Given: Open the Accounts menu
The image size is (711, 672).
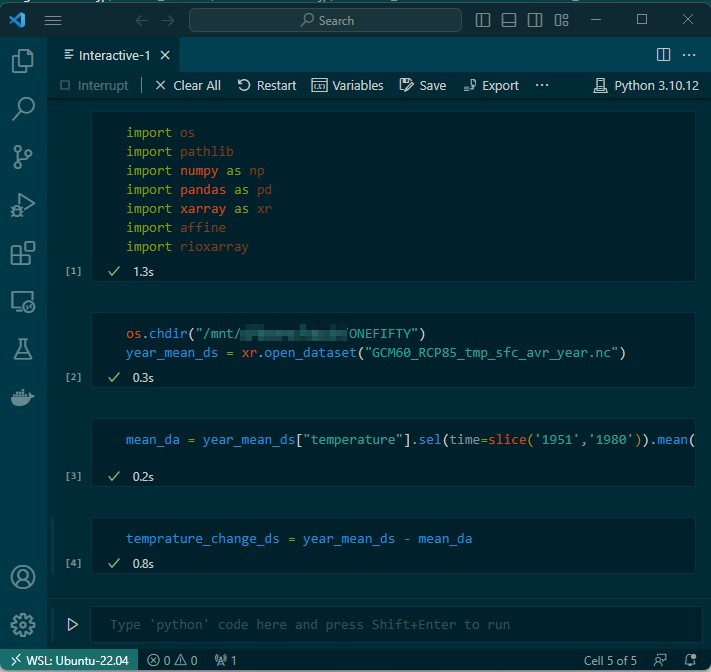Looking at the screenshot, I should [x=23, y=577].
